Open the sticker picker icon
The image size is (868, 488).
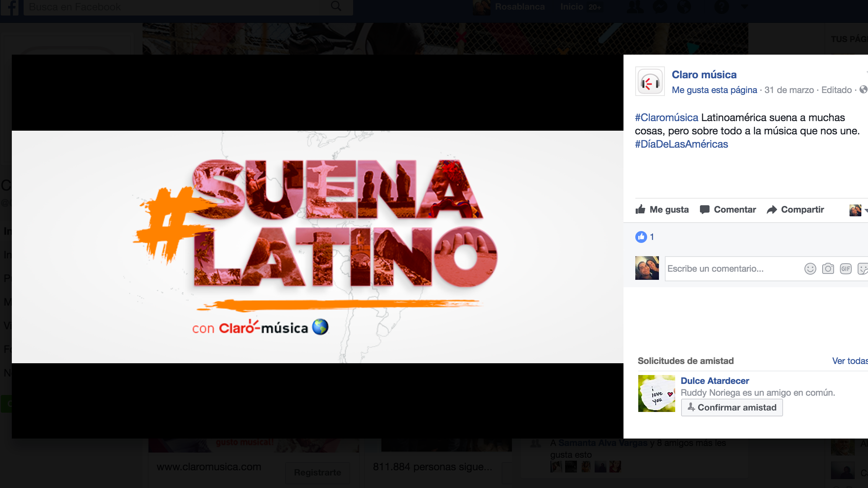tap(863, 269)
